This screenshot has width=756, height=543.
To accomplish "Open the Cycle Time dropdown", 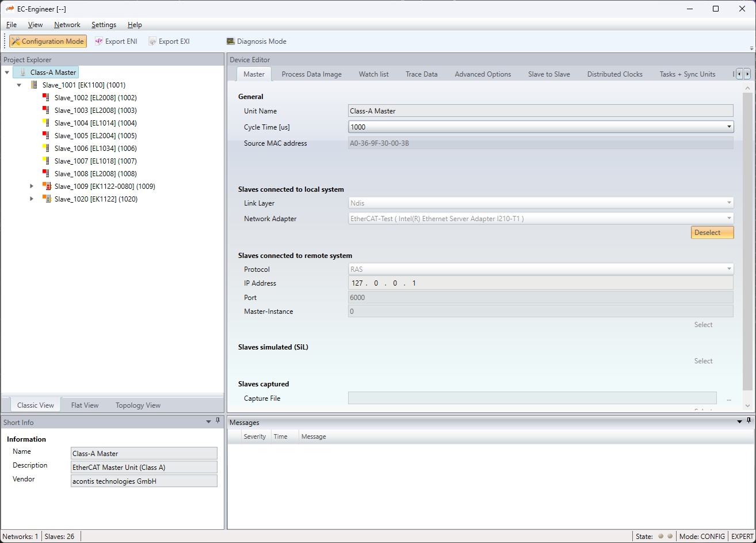I will pos(729,127).
